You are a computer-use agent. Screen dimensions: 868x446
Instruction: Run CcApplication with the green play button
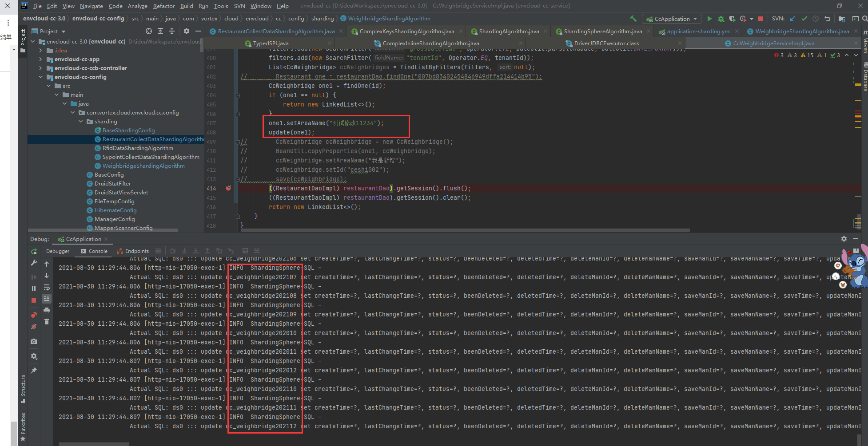pyautogui.click(x=709, y=19)
